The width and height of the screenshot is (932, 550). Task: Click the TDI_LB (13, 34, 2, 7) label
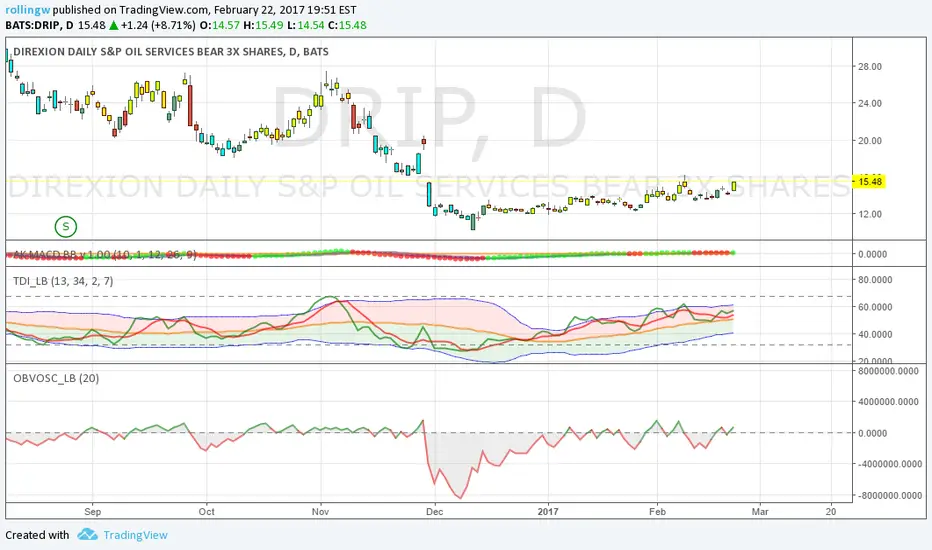coord(63,281)
